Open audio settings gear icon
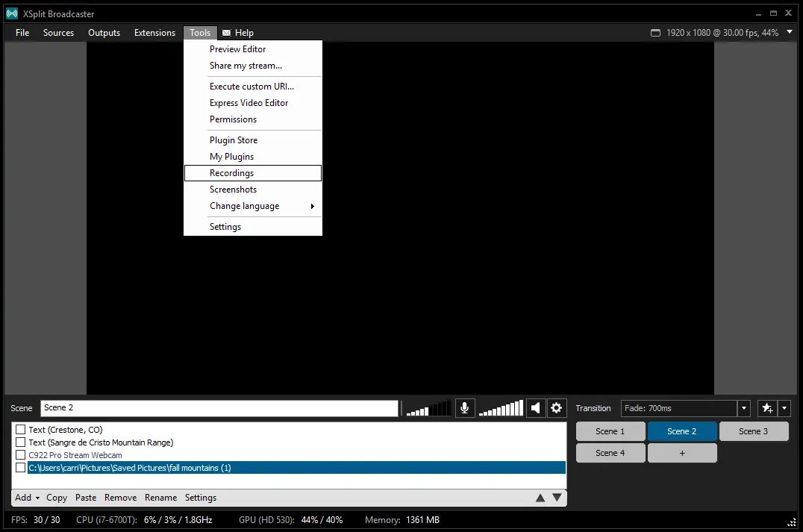The height and width of the screenshot is (532, 803). pyautogui.click(x=556, y=408)
